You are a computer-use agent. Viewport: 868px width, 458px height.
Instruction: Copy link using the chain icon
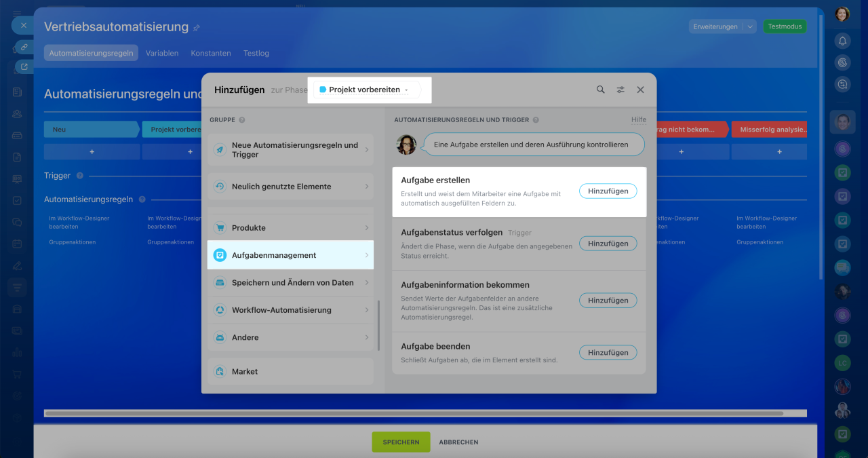click(x=24, y=47)
